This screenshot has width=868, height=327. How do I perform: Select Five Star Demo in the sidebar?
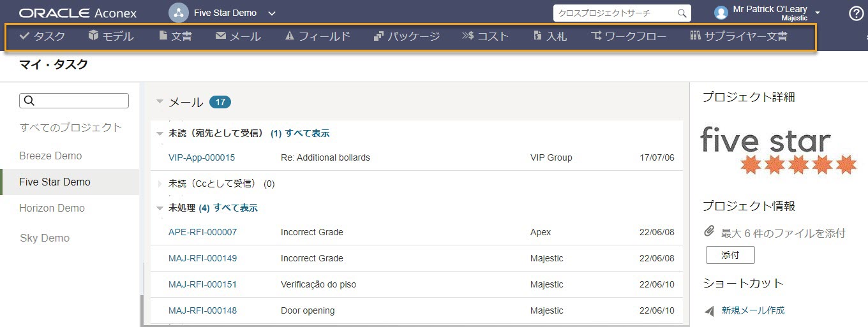tap(70, 182)
